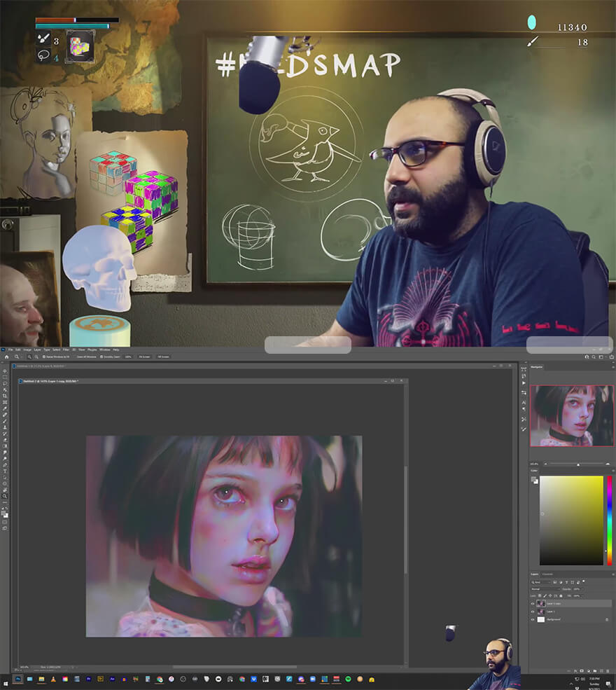Open the Window menu
This screenshot has height=690, width=616.
[104, 350]
